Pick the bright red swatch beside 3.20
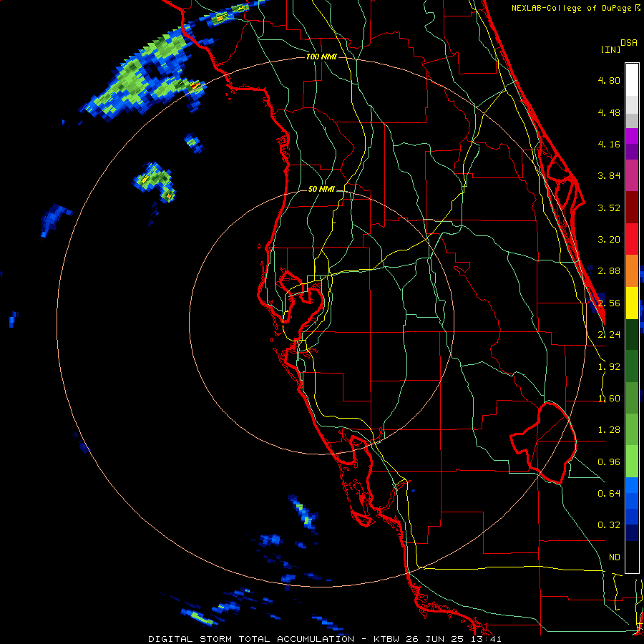644x644 pixels. tap(632, 239)
